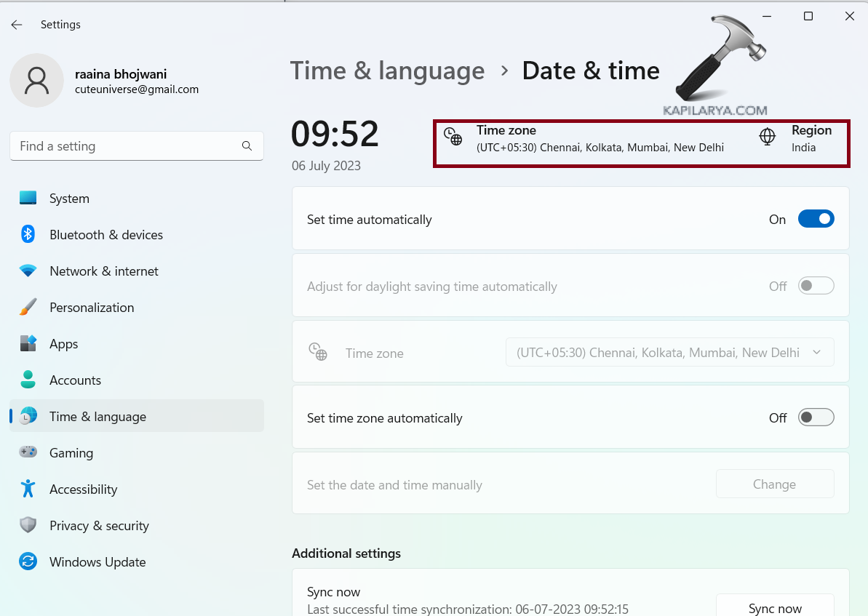The image size is (868, 616).
Task: Click the search magnifier icon
Action: tap(247, 146)
